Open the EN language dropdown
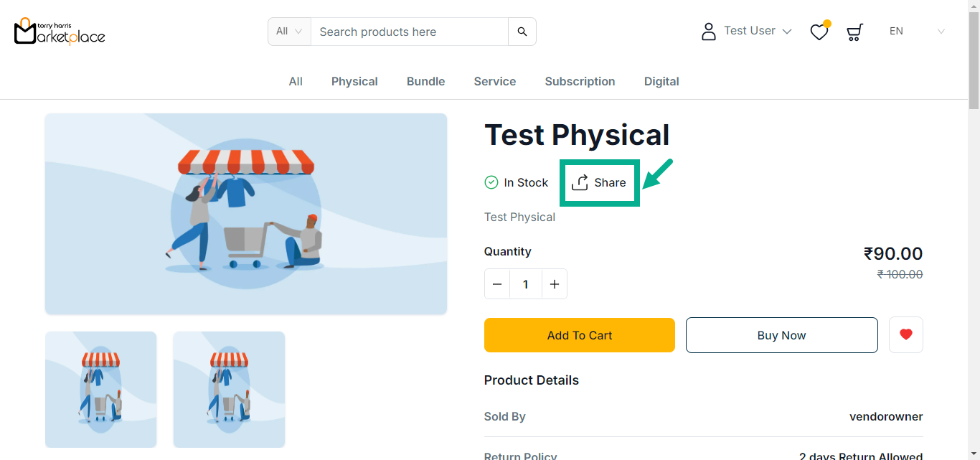Image resolution: width=980 pixels, height=460 pixels. pyautogui.click(x=916, y=32)
